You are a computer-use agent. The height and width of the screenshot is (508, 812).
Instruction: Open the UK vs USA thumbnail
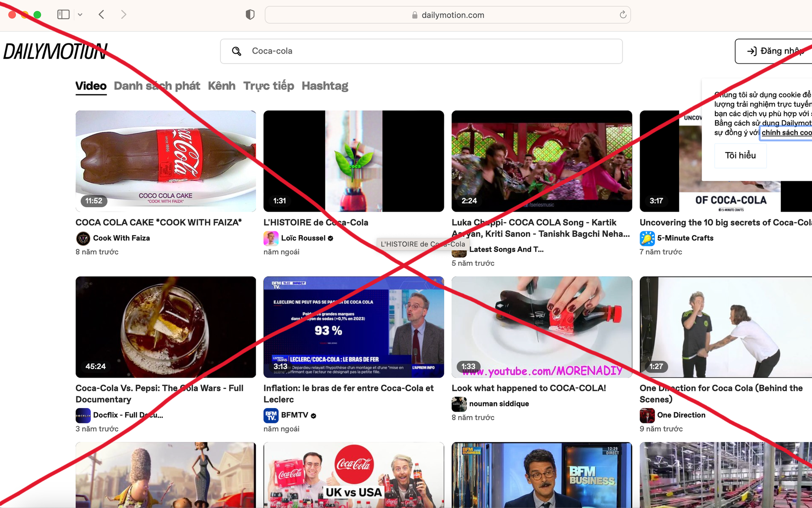pyautogui.click(x=354, y=475)
